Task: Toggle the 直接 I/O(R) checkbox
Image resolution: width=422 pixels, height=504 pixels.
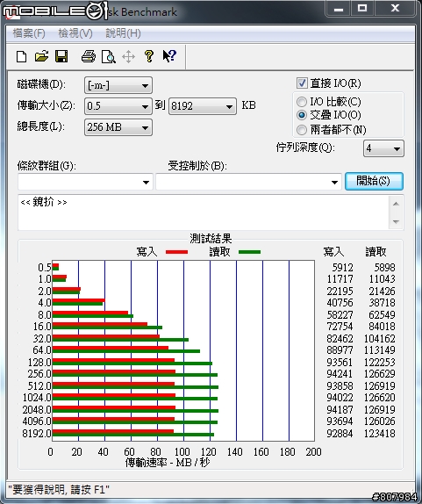Action: (302, 83)
